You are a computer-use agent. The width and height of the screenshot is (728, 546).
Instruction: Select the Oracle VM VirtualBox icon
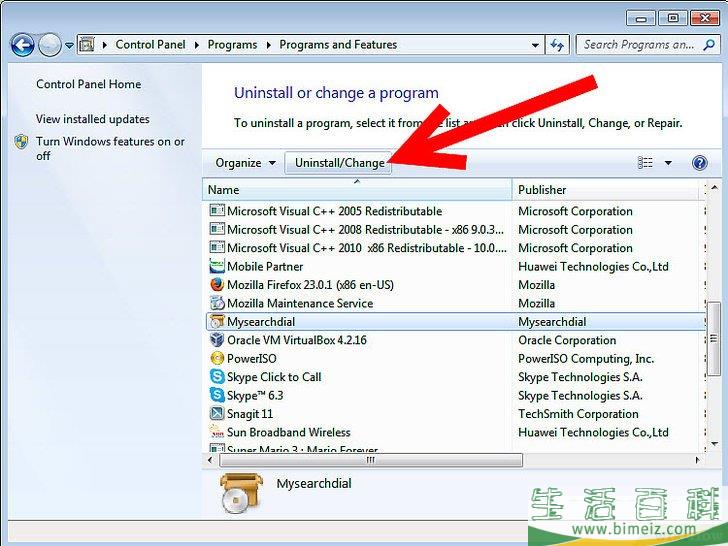217,340
